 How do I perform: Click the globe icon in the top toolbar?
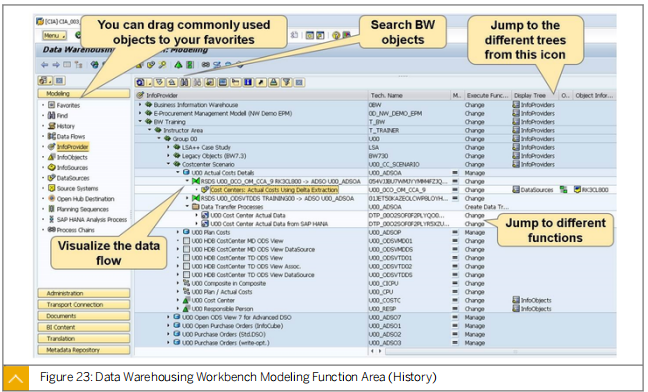point(95,65)
